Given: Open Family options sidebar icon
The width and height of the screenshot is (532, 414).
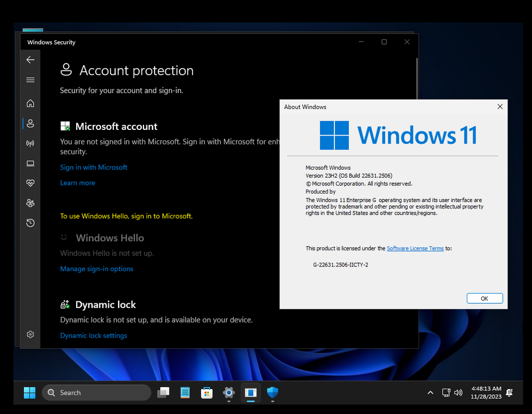Looking at the screenshot, I should point(30,203).
